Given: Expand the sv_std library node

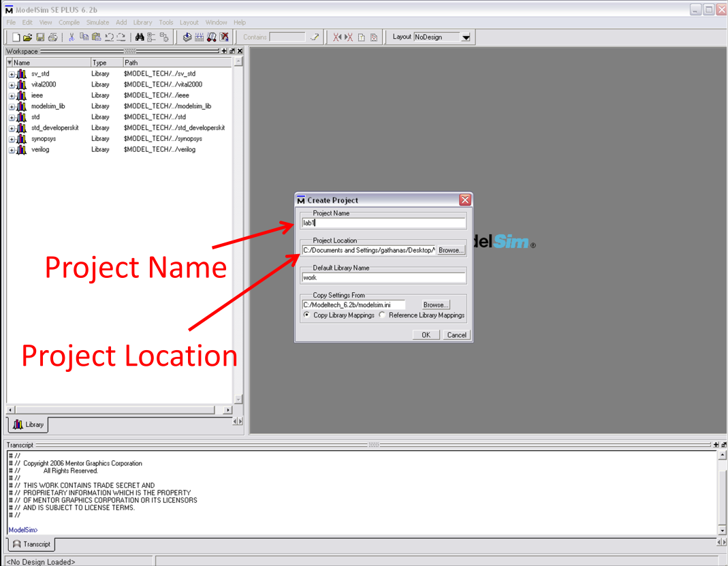Looking at the screenshot, I should coord(12,74).
